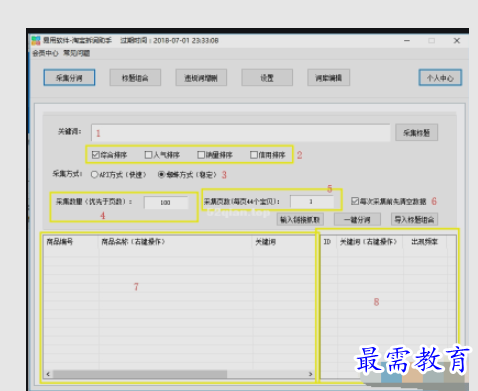Focus the 关键词 keyword input field
The image size is (478, 391).
pyautogui.click(x=240, y=133)
